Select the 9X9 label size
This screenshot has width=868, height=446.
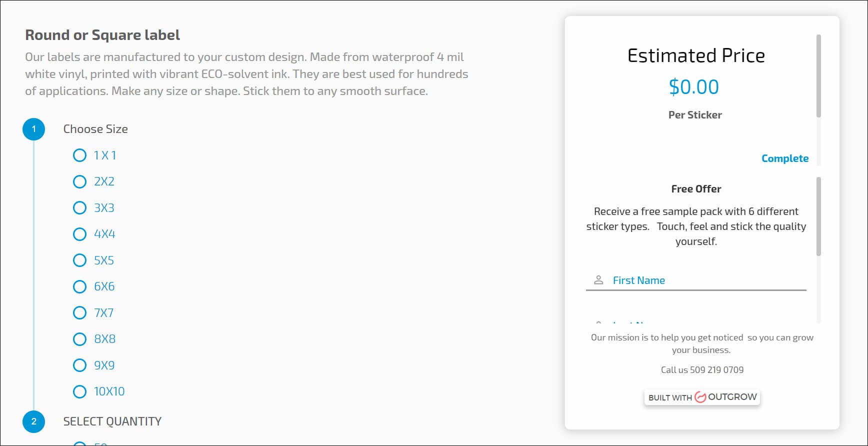coord(80,365)
